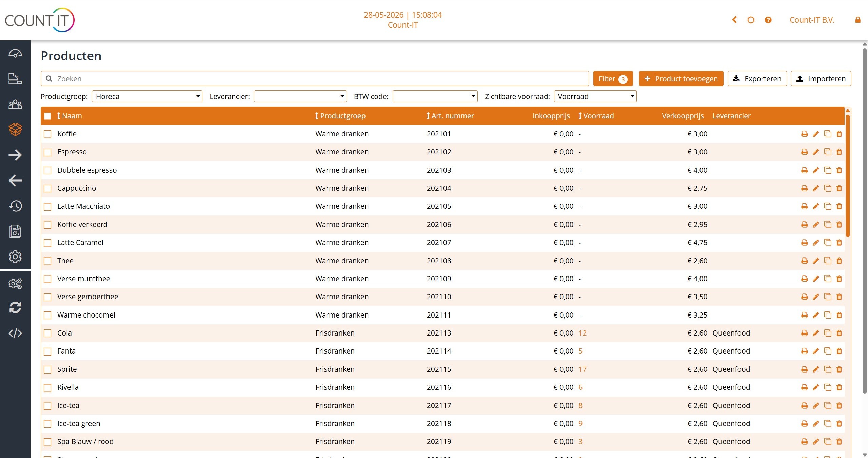The image size is (868, 458).
Task: Sort table by Naam column
Action: [70, 116]
